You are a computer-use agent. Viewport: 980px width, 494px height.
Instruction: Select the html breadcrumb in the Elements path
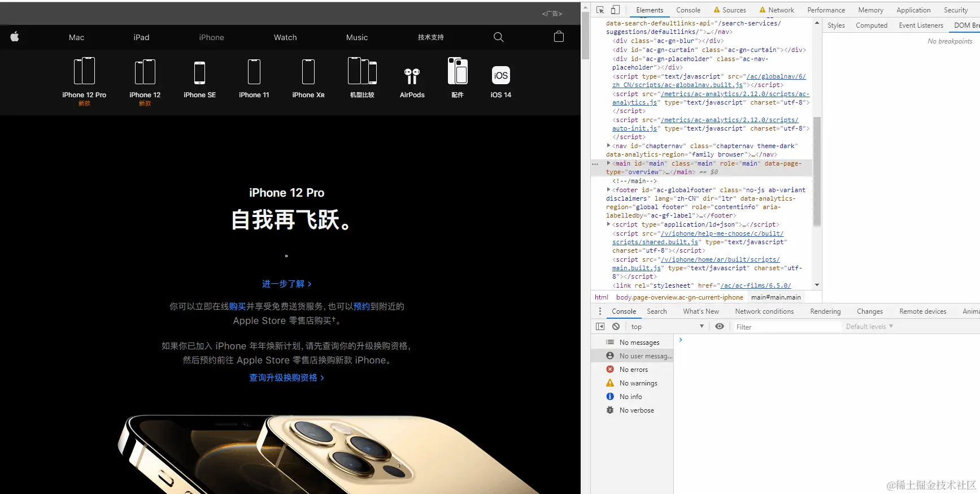(x=602, y=297)
